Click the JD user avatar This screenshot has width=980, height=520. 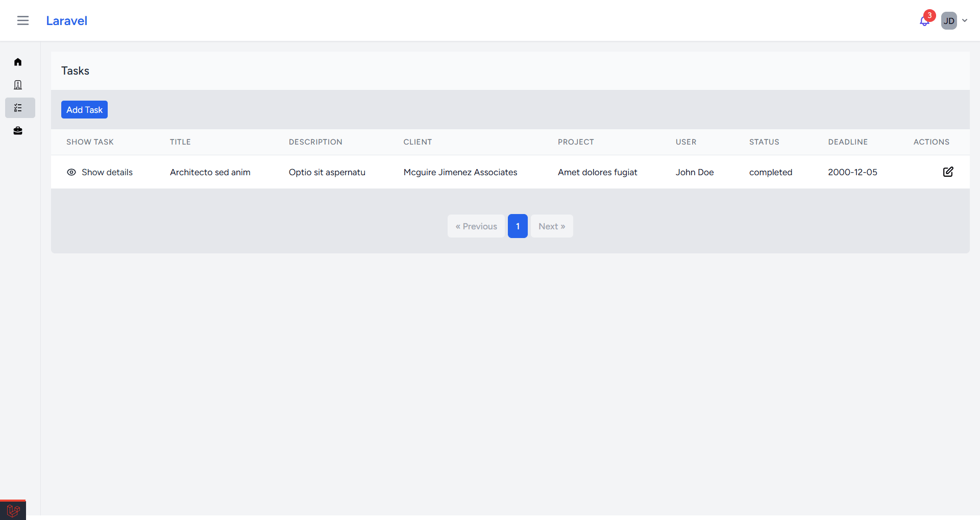pyautogui.click(x=949, y=21)
